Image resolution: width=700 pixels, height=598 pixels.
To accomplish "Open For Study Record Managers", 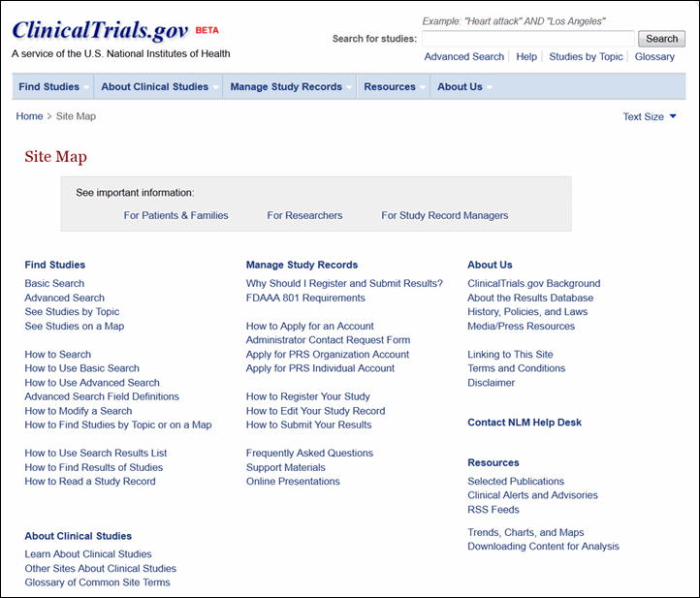I will [x=445, y=215].
